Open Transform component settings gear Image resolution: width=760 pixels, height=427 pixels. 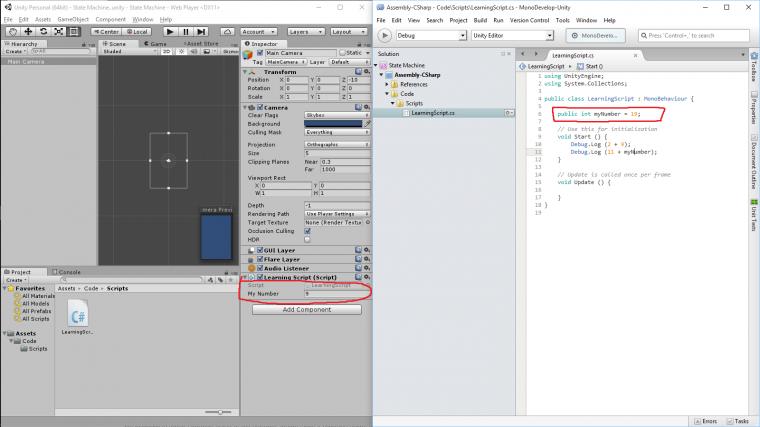coord(366,72)
